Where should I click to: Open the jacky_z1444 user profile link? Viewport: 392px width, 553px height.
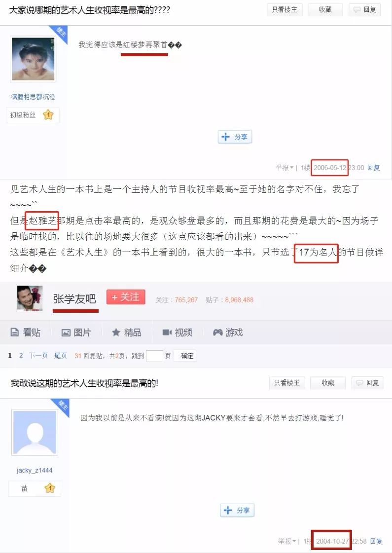[x=35, y=470]
